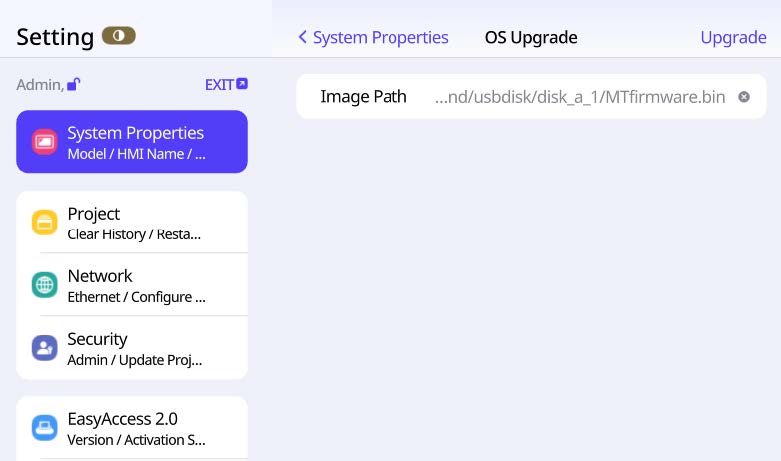Click the Security user icon
The width and height of the screenshot is (781, 461).
(44, 348)
